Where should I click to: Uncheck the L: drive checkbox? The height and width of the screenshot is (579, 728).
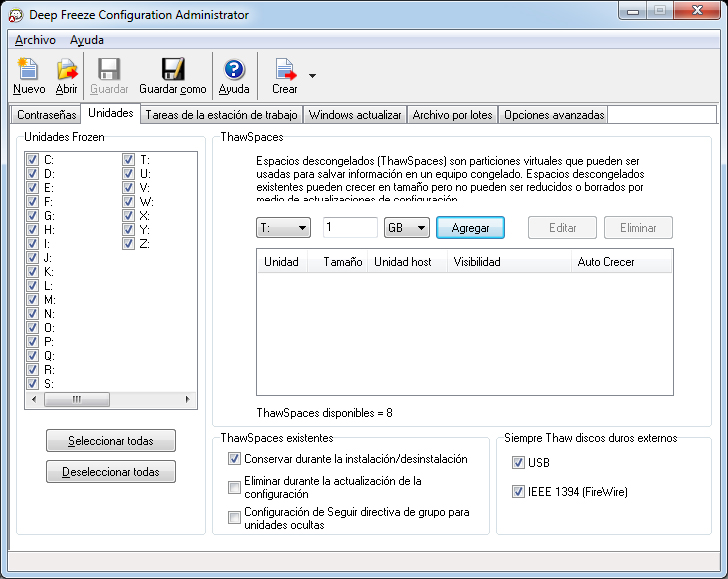(32, 286)
